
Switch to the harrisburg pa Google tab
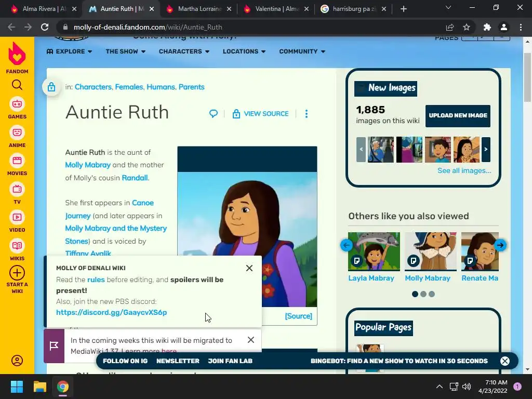click(x=353, y=9)
